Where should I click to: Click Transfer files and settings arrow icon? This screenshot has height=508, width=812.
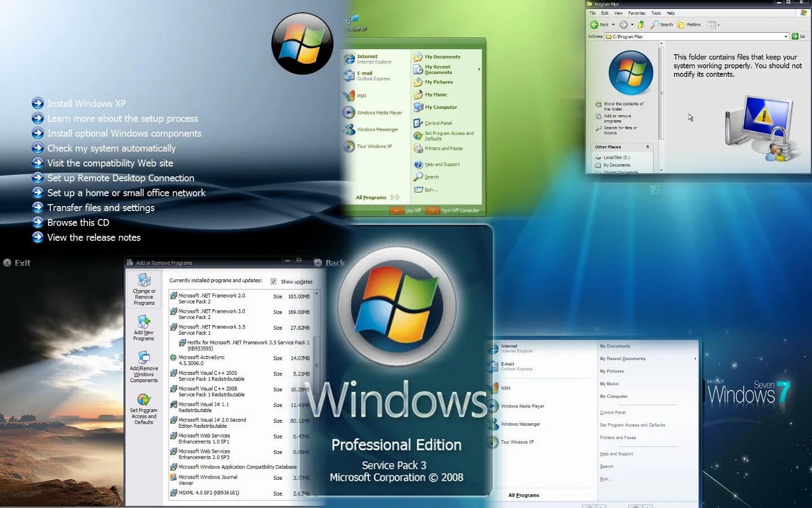click(38, 208)
